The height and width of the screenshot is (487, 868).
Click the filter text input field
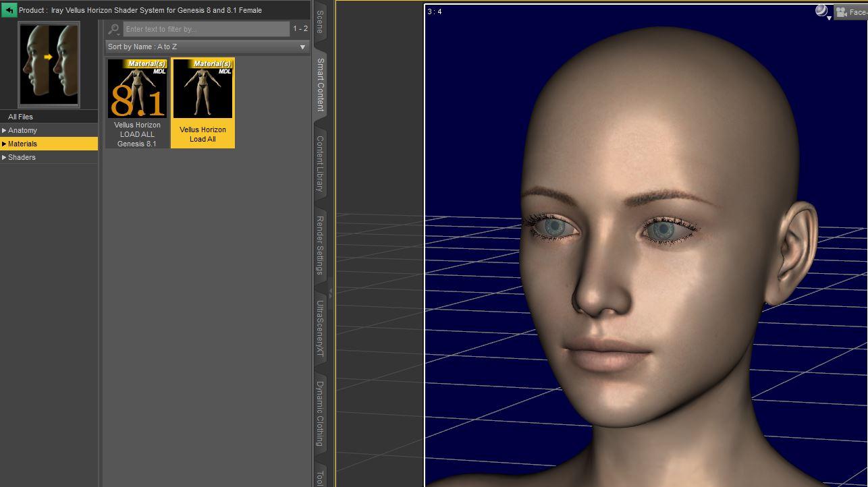tap(207, 29)
